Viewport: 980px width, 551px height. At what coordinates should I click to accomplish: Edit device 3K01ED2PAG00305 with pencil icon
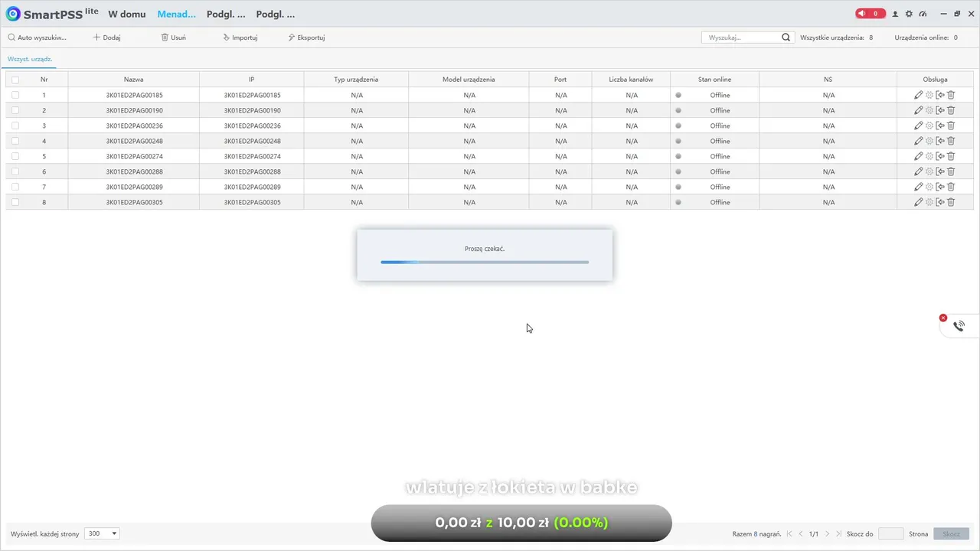click(x=919, y=202)
